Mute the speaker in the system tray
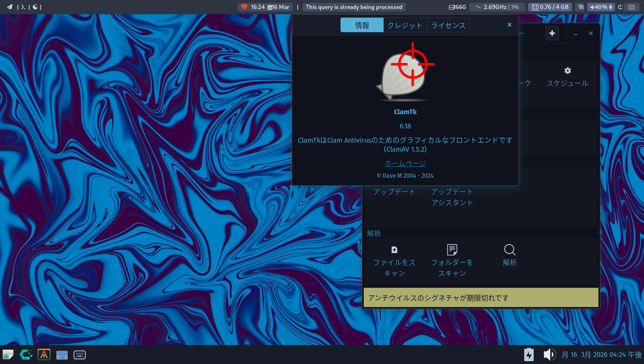 click(549, 354)
